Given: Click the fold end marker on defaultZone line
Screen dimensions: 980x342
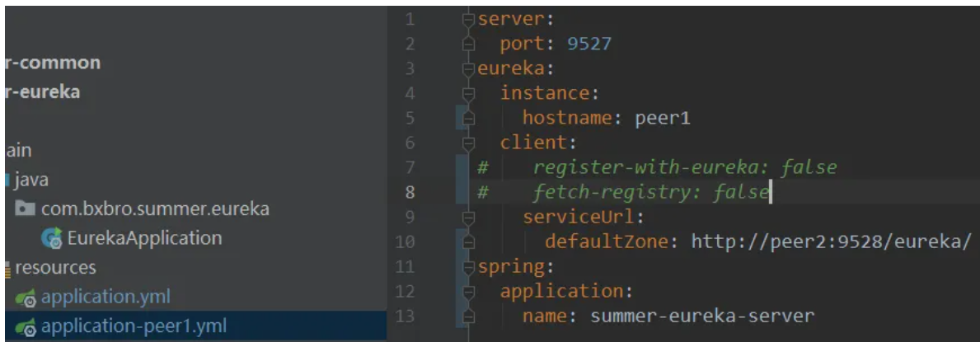Looking at the screenshot, I should click(469, 242).
